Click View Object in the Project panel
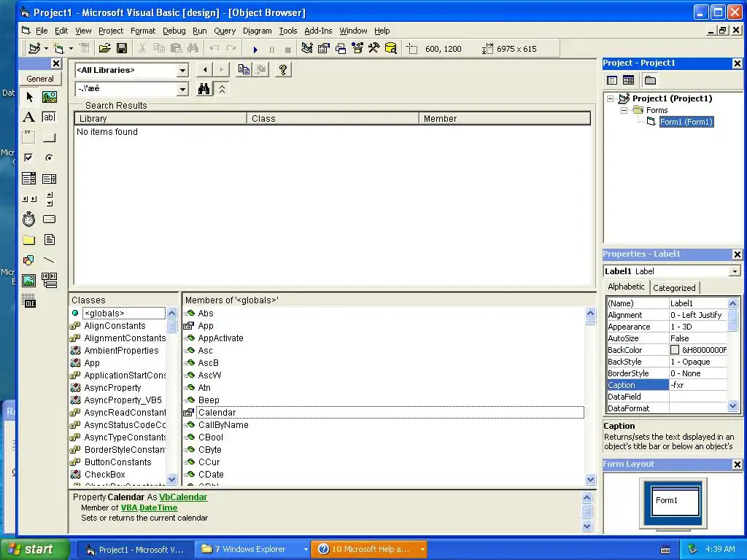 (x=628, y=80)
